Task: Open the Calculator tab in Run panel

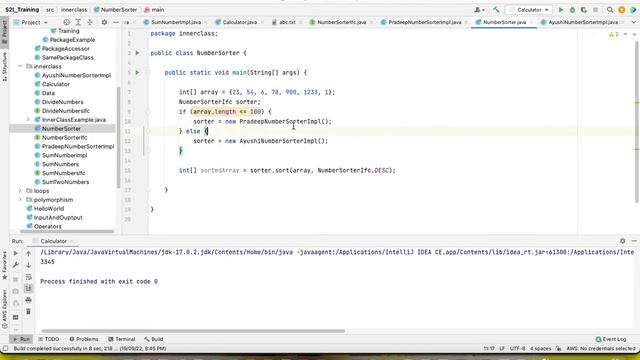Action: (x=53, y=241)
